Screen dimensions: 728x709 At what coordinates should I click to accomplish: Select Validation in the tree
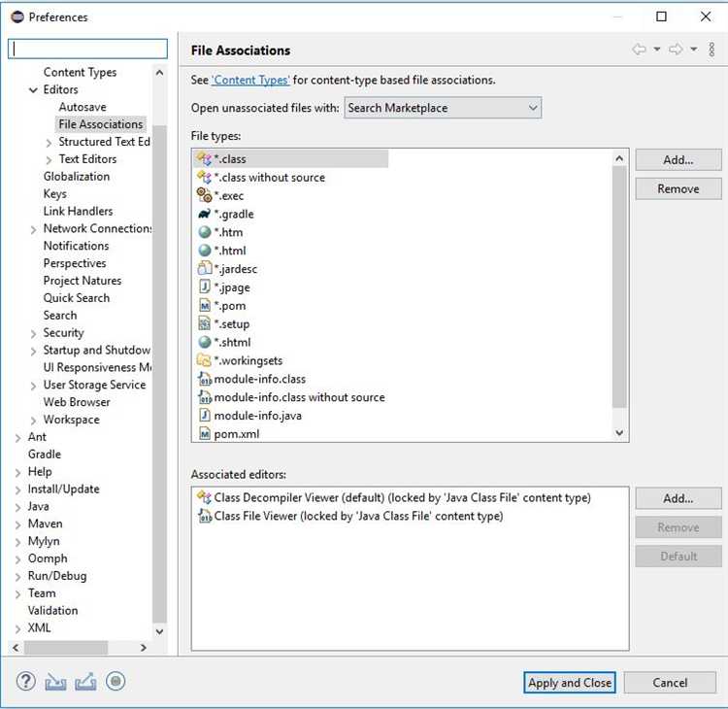pyautogui.click(x=52, y=610)
